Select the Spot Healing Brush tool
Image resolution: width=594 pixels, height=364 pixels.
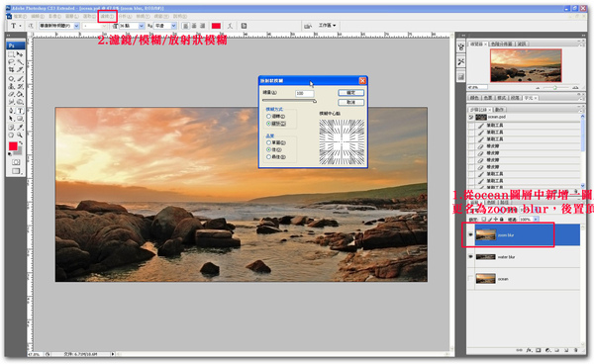click(11, 78)
